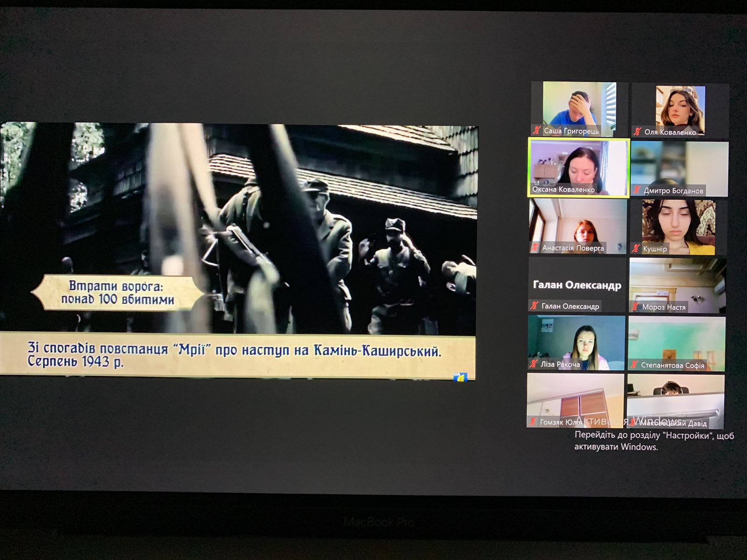The width and height of the screenshot is (747, 560).
Task: Click the 'Кушнір' name label
Action: (655, 249)
